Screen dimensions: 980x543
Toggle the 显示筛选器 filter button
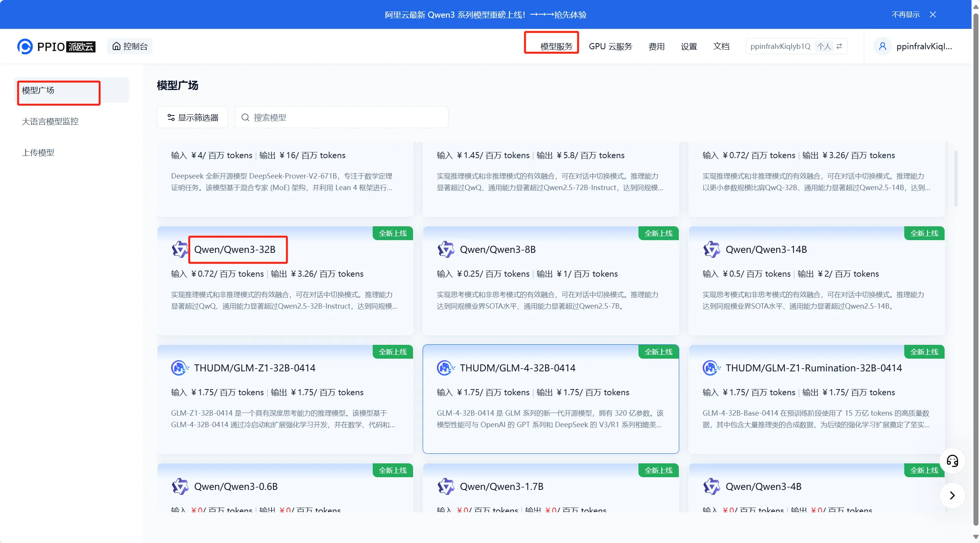[x=193, y=117]
